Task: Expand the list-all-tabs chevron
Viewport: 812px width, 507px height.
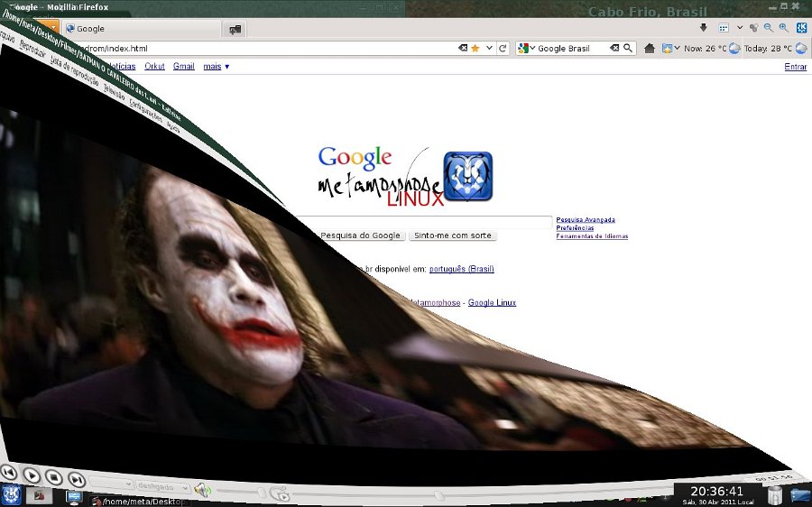Action: pyautogui.click(x=740, y=27)
